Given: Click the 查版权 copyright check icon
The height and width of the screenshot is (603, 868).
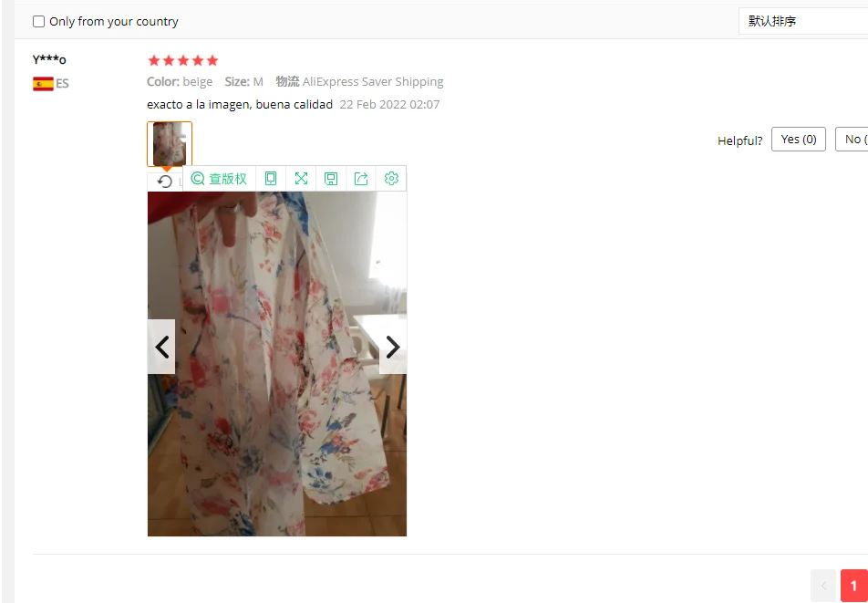Looking at the screenshot, I should pyautogui.click(x=198, y=178).
